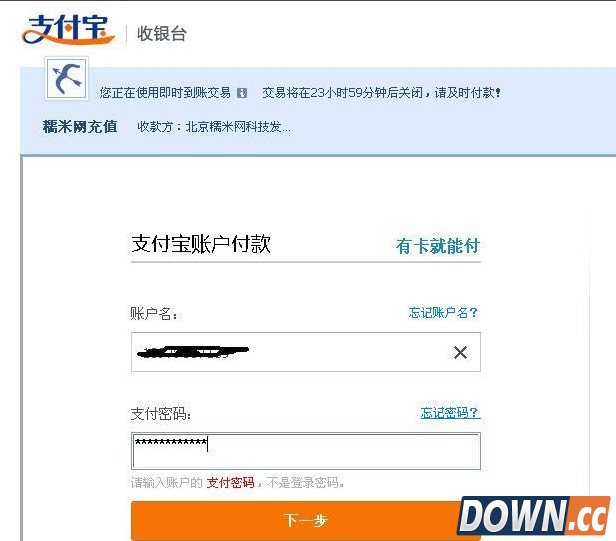Click red 支付密码 text in hint

[x=231, y=482]
